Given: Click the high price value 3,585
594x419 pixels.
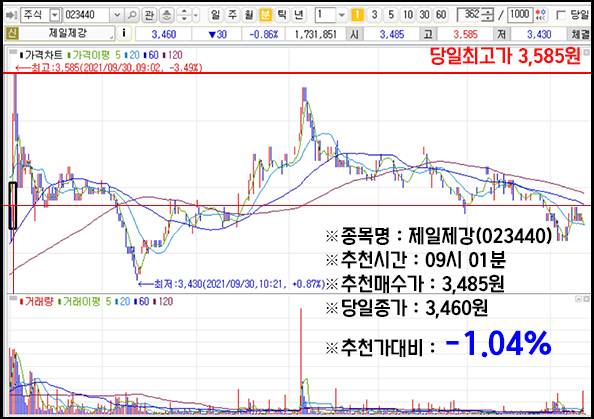Looking at the screenshot, I should tap(465, 34).
